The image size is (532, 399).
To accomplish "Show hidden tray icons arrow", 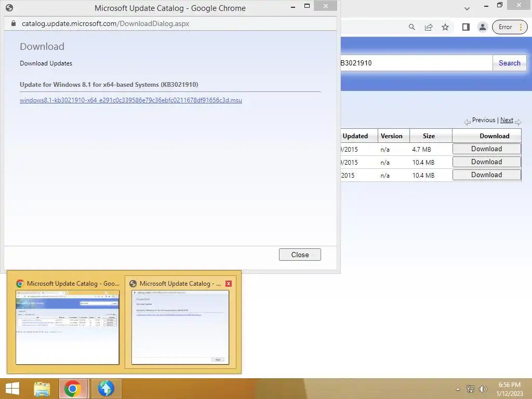I will 458,389.
